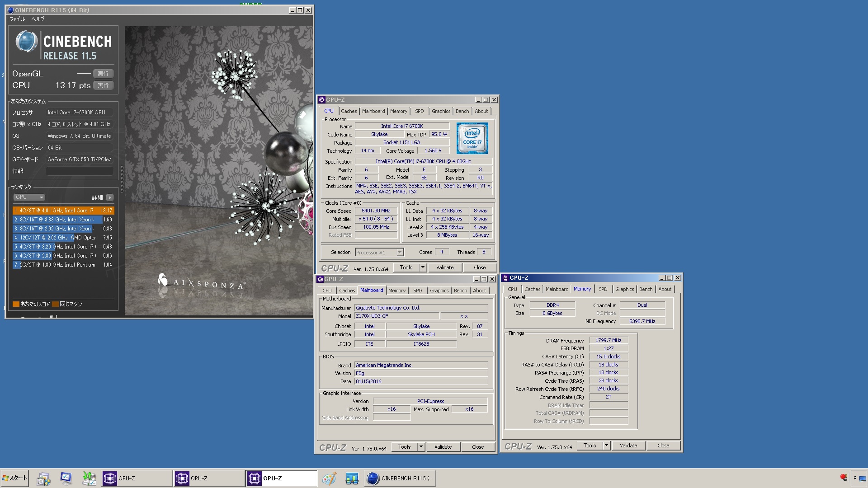
Task: Click Close in the Mainboard CPU-Z window
Action: click(x=478, y=447)
